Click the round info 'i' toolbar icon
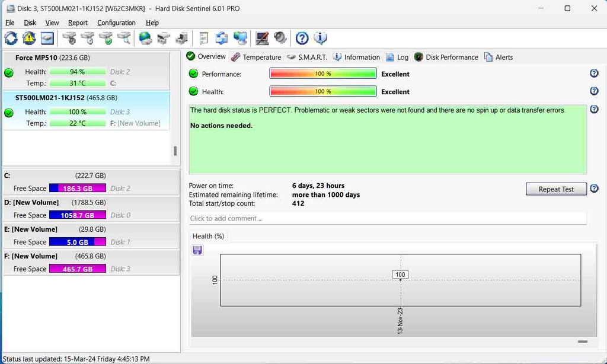This screenshot has height=364, width=607. point(320,39)
